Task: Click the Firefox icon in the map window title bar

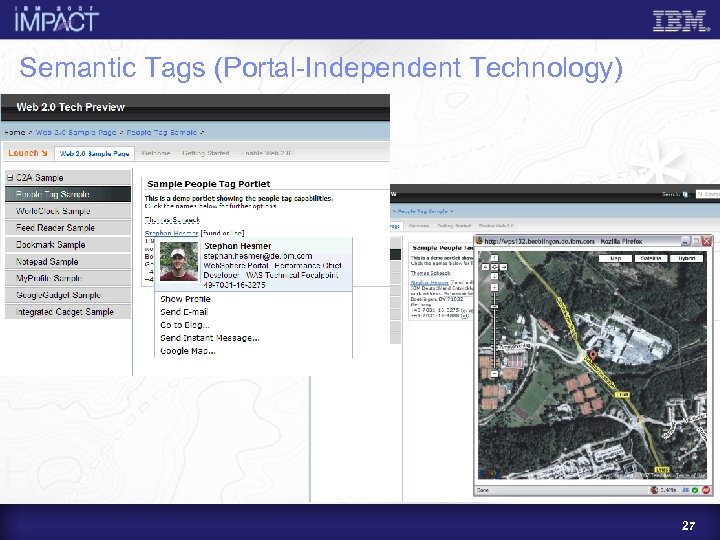Action: [479, 241]
